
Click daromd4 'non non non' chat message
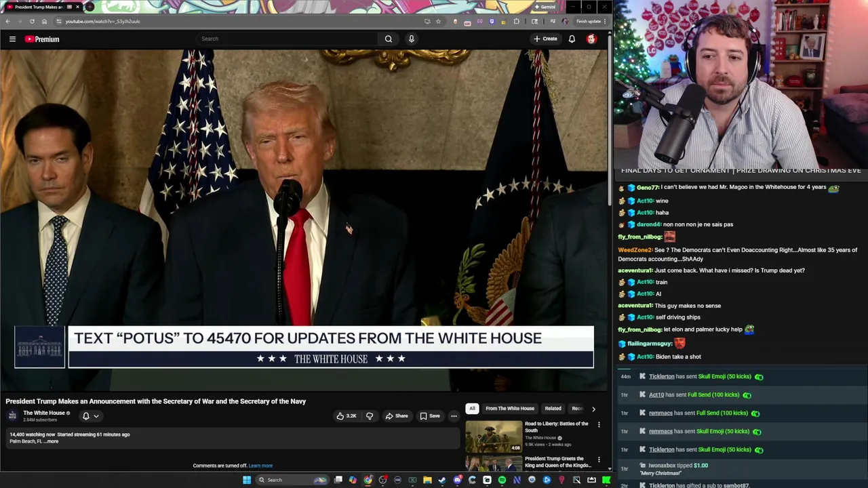676,224
